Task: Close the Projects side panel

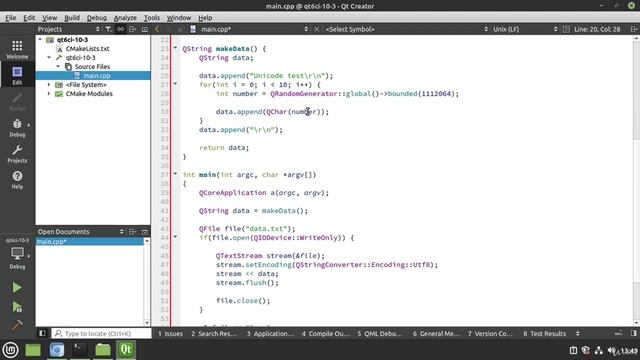Action: (144, 29)
